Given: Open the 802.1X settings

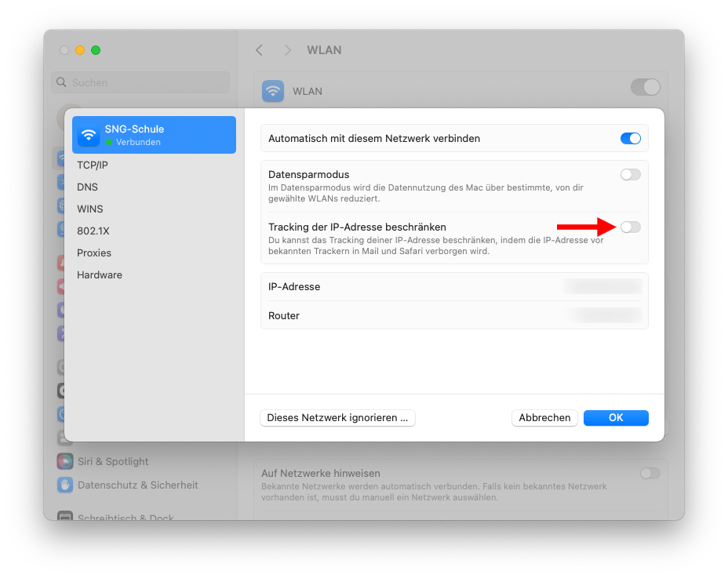Looking at the screenshot, I should [x=93, y=231].
